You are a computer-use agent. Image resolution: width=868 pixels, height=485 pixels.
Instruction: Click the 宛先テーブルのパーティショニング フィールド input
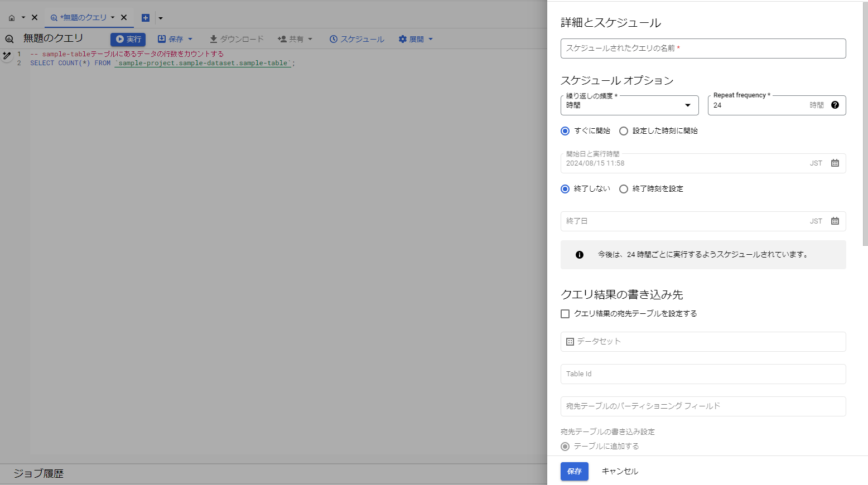703,406
